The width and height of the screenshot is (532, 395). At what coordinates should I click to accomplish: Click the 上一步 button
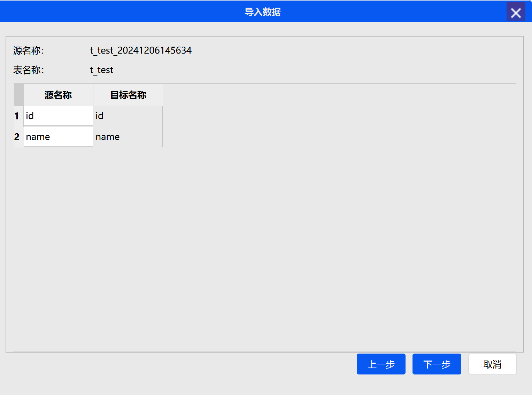[381, 364]
